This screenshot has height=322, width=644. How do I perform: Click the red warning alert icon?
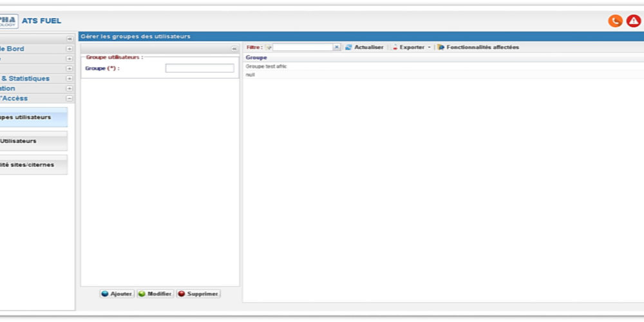(633, 21)
